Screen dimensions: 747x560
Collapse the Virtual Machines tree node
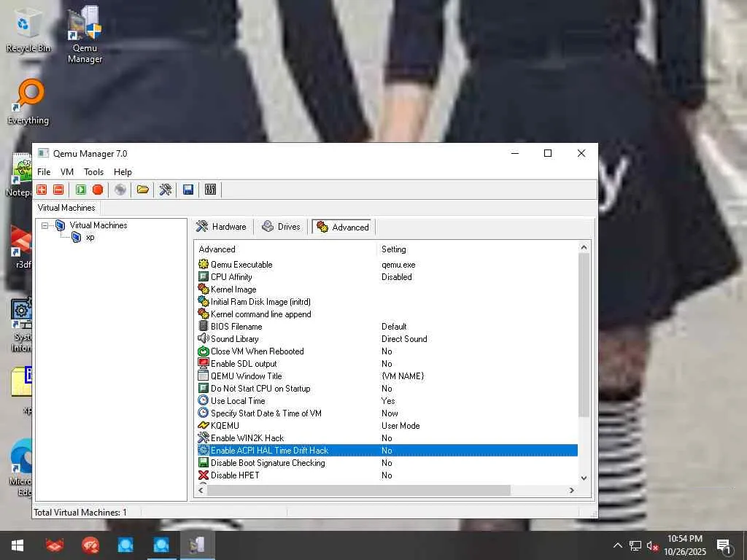click(44, 226)
